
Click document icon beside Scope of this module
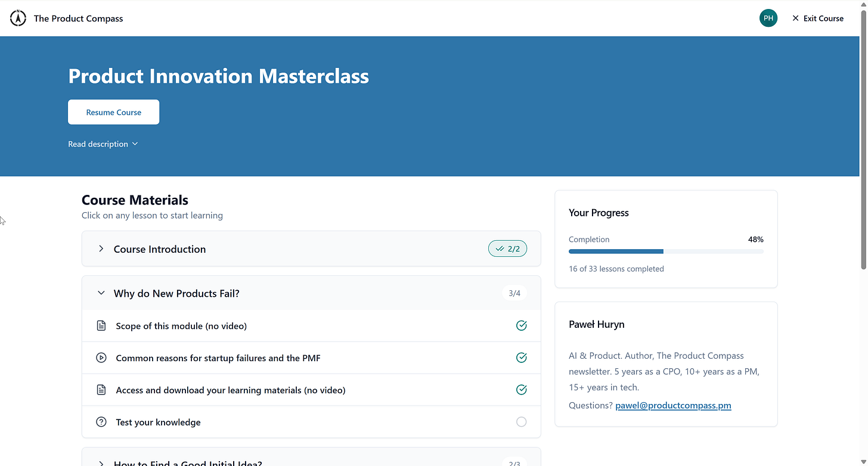101,326
